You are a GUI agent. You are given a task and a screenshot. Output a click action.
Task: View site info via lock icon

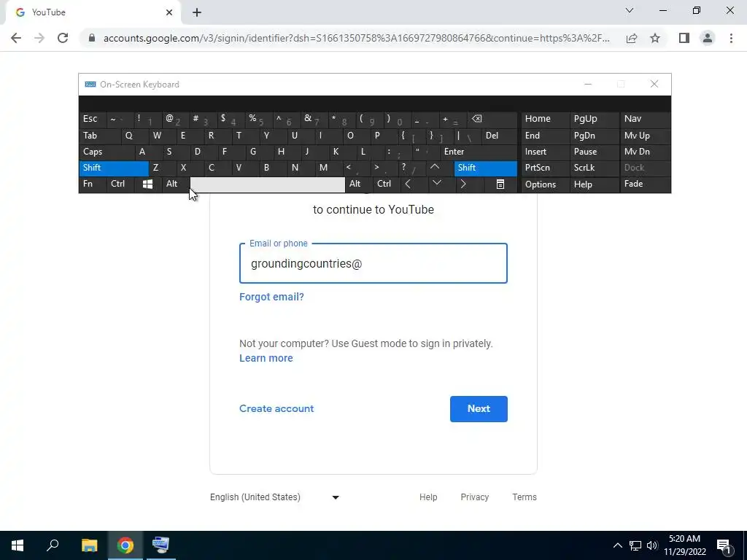(x=91, y=38)
